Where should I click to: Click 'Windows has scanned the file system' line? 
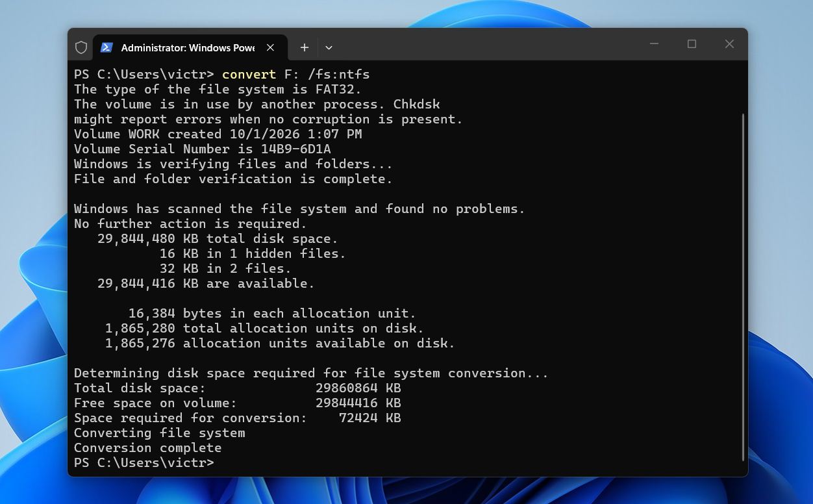point(299,209)
